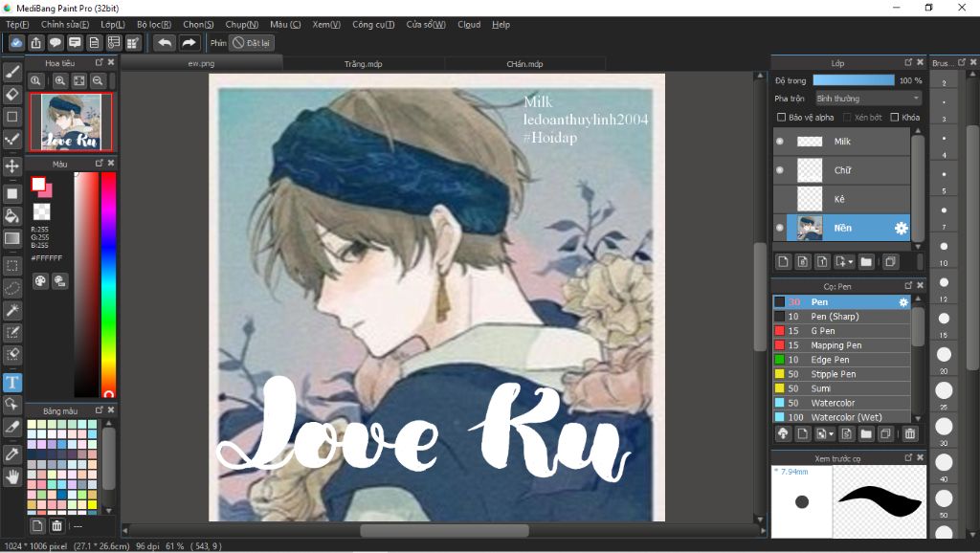Open the Lớp(L) menu
The width and height of the screenshot is (980, 553).
click(113, 24)
